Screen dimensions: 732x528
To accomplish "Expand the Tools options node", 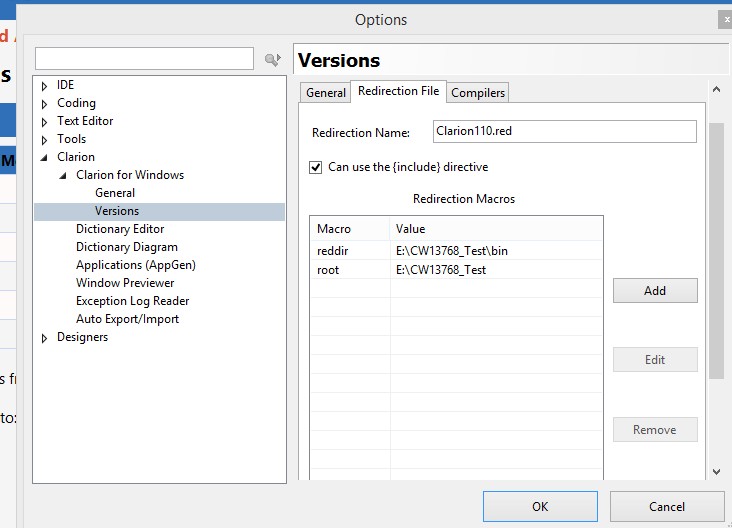I will (x=44, y=140).
